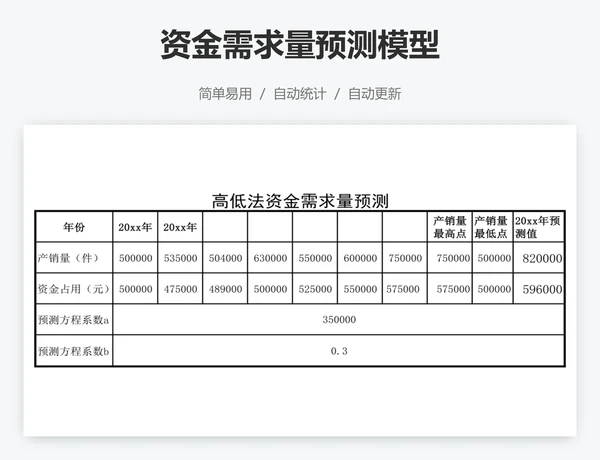Viewport: 600px width, 460px height.
Task: Select the cell containing 525000
Action: point(315,289)
